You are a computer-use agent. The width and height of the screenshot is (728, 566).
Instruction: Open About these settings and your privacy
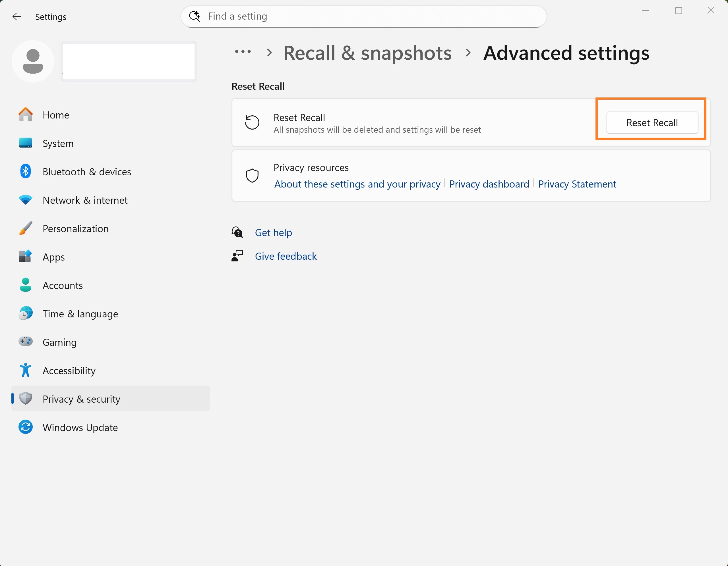click(x=357, y=184)
